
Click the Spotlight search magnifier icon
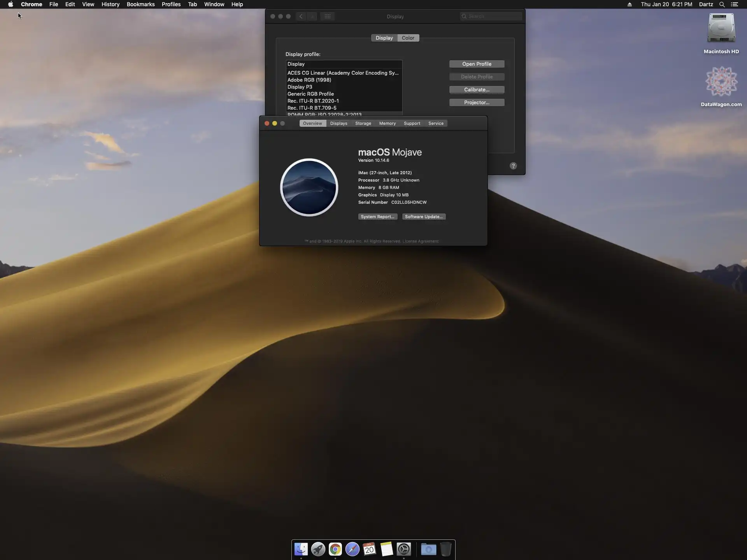(x=722, y=4)
